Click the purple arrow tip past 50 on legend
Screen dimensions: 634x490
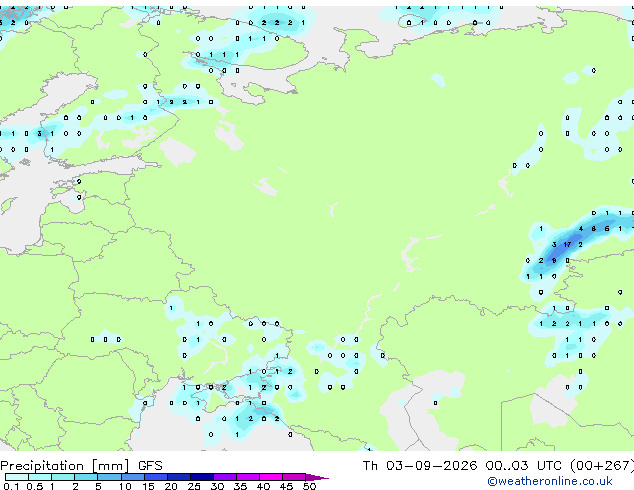[x=317, y=477]
